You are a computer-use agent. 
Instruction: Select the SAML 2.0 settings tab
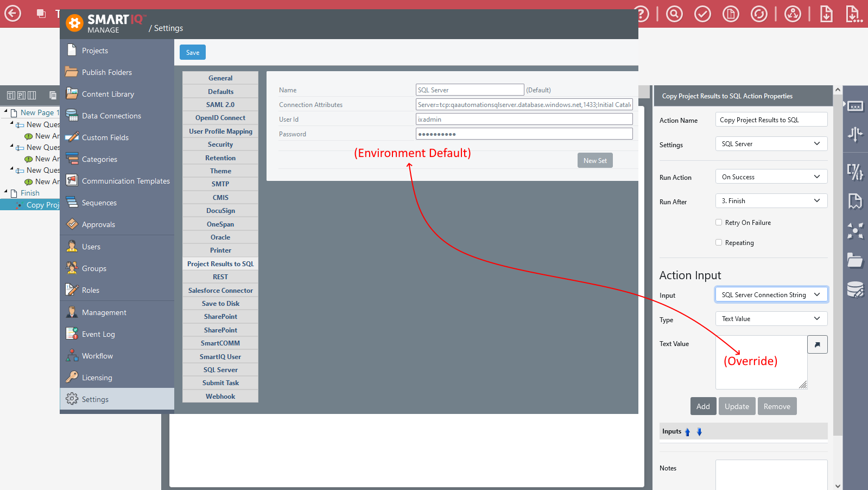click(x=220, y=105)
